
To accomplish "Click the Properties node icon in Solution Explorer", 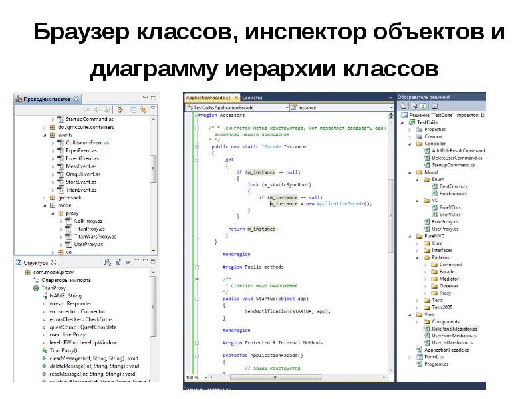I will tap(420, 130).
